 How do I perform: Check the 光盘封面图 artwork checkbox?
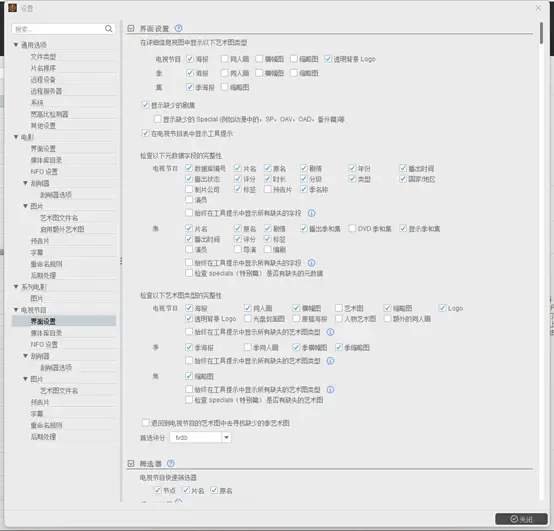(x=248, y=319)
